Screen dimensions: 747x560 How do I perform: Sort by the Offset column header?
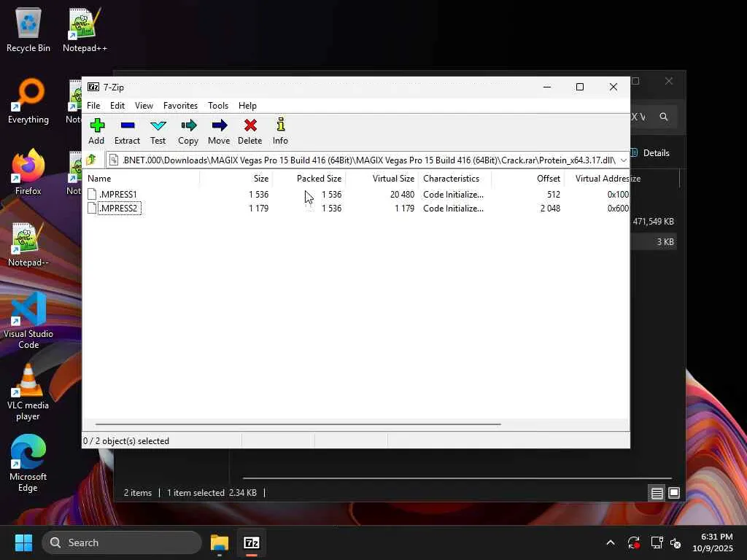pyautogui.click(x=527, y=179)
